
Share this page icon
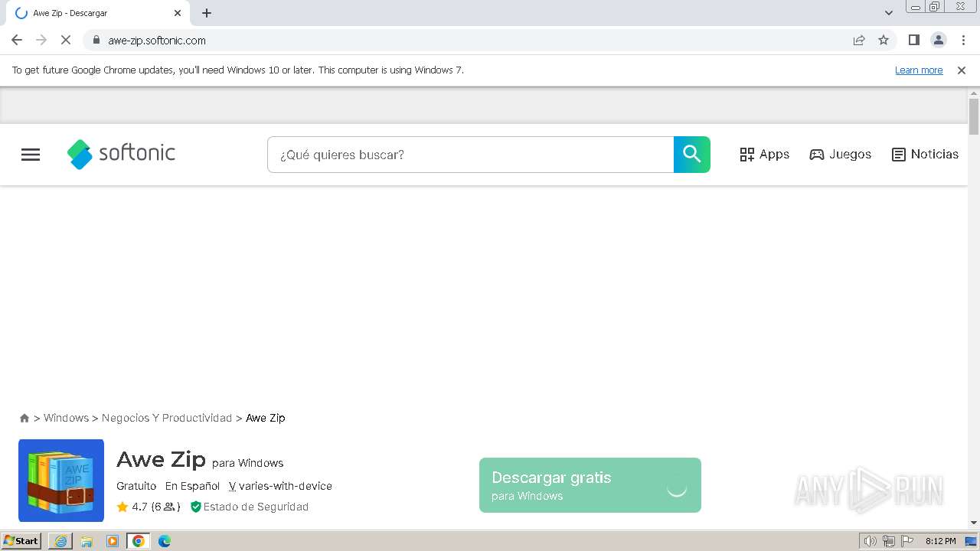click(x=859, y=40)
